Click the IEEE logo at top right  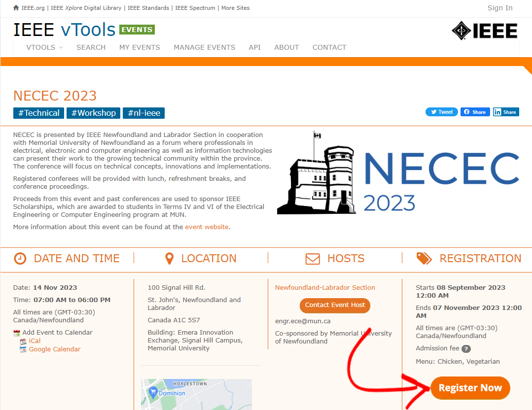coord(484,31)
